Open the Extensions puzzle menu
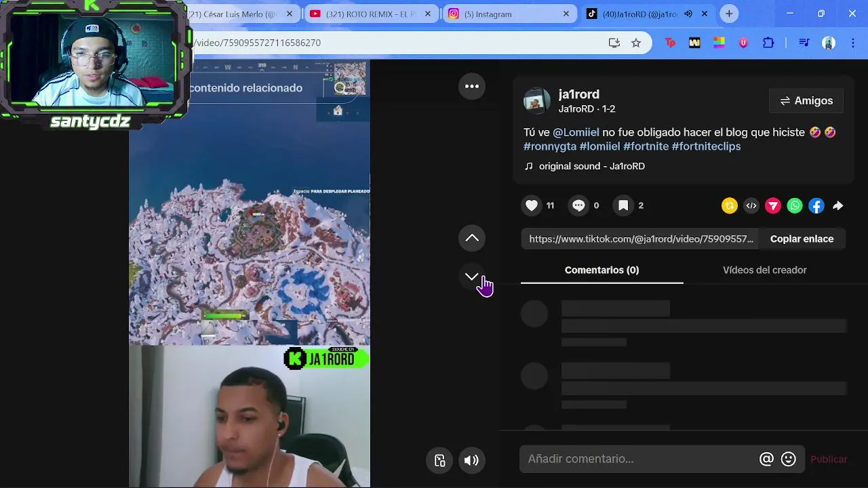 click(768, 43)
